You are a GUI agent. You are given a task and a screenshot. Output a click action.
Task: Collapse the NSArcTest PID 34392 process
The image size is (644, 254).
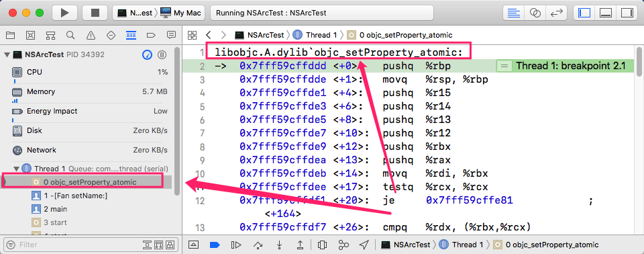6,54
